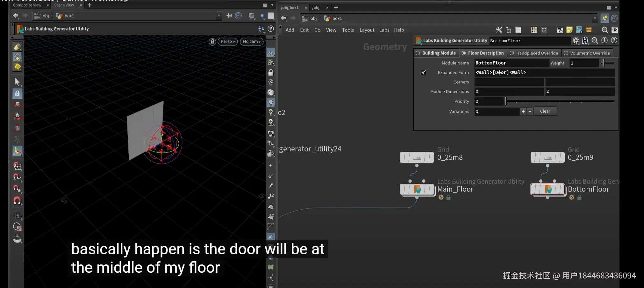Image resolution: width=644 pixels, height=288 pixels.
Task: Open the node shapes palette icon
Action: pyautogui.click(x=544, y=30)
